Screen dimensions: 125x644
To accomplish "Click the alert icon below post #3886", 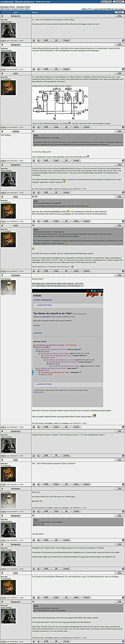I will pyautogui.click(x=34, y=40).
